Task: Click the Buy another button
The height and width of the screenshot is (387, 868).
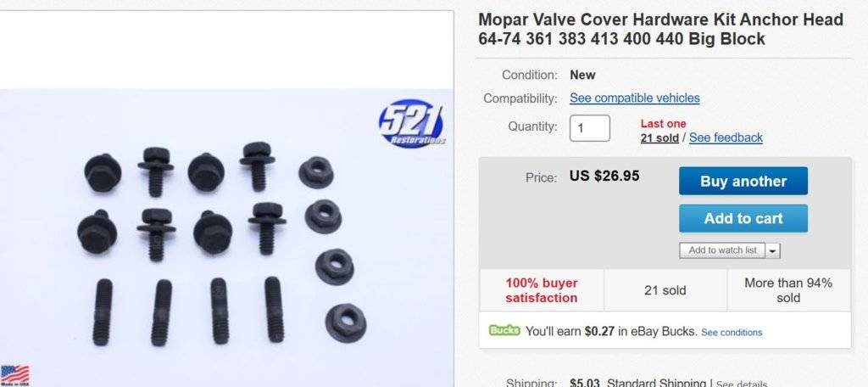Action: [x=743, y=182]
